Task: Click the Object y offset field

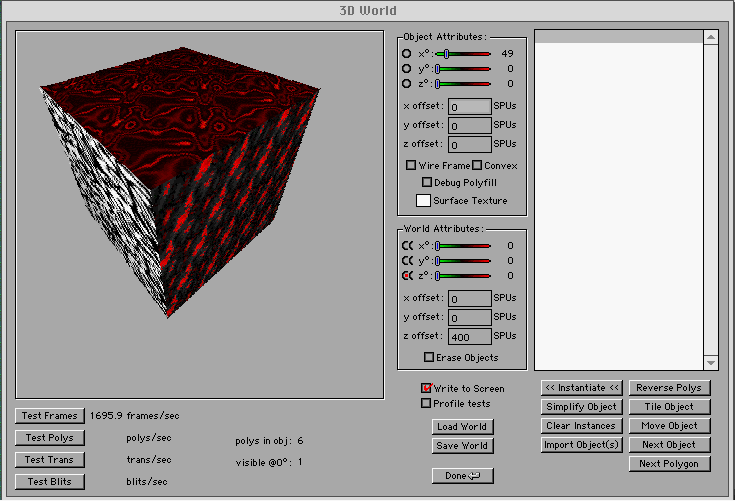Action: [x=470, y=126]
